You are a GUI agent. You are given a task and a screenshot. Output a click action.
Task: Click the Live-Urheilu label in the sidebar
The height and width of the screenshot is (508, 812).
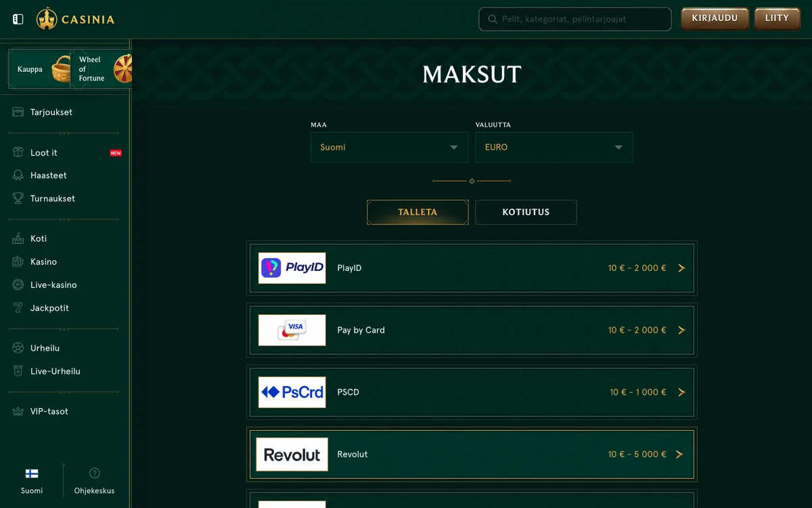point(55,371)
